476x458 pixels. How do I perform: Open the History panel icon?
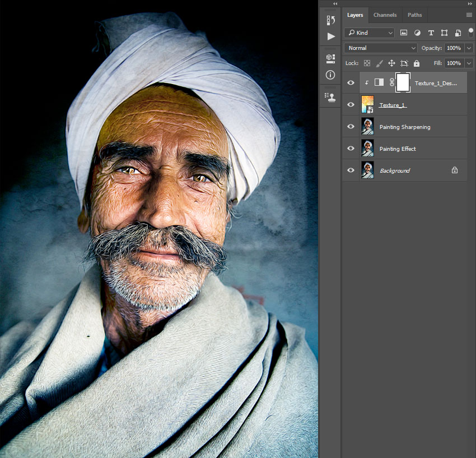pyautogui.click(x=330, y=21)
